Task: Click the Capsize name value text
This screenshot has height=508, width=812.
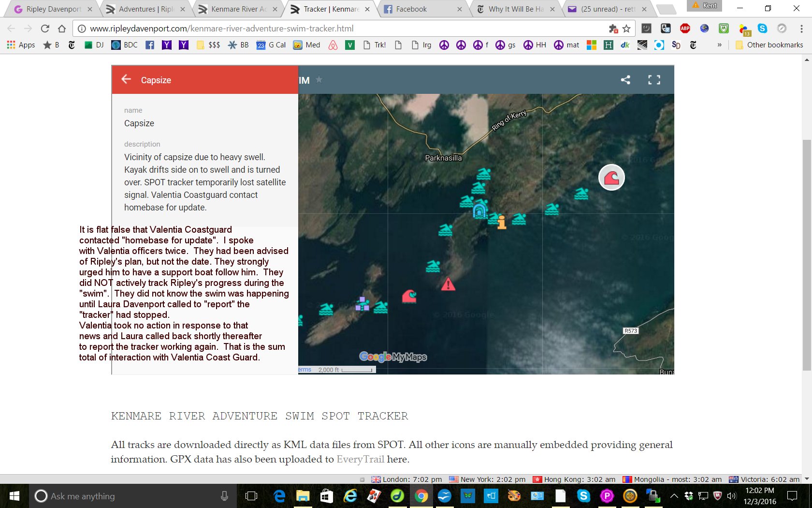Action: click(x=139, y=123)
